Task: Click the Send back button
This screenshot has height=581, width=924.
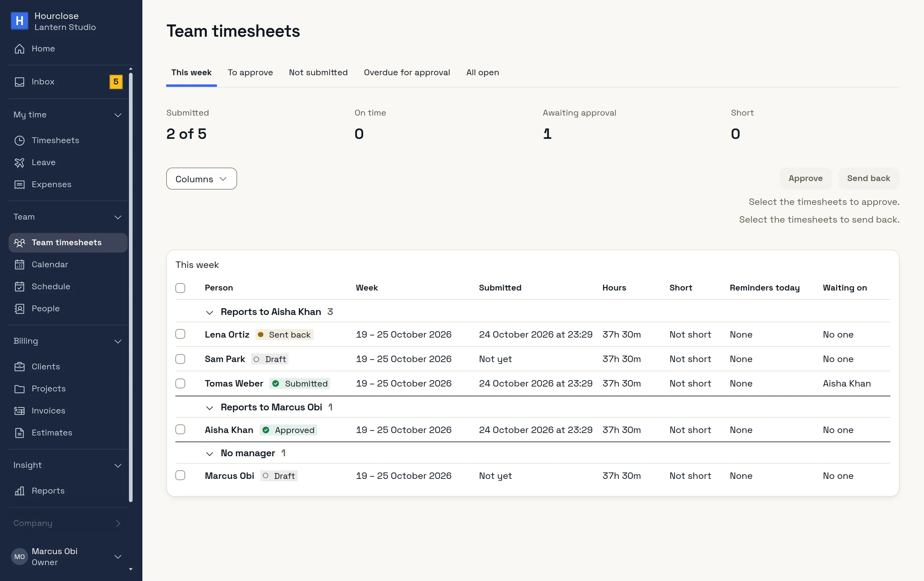Action: coord(868,179)
